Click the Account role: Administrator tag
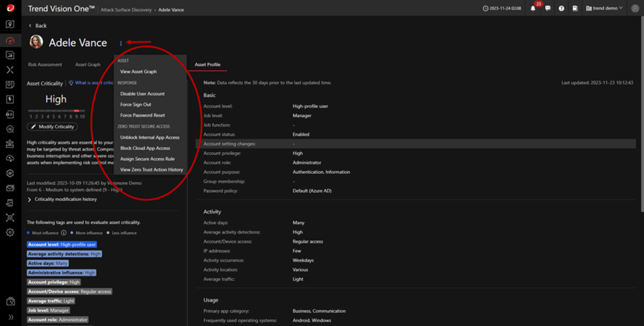Image resolution: width=644 pixels, height=326 pixels. [x=57, y=320]
